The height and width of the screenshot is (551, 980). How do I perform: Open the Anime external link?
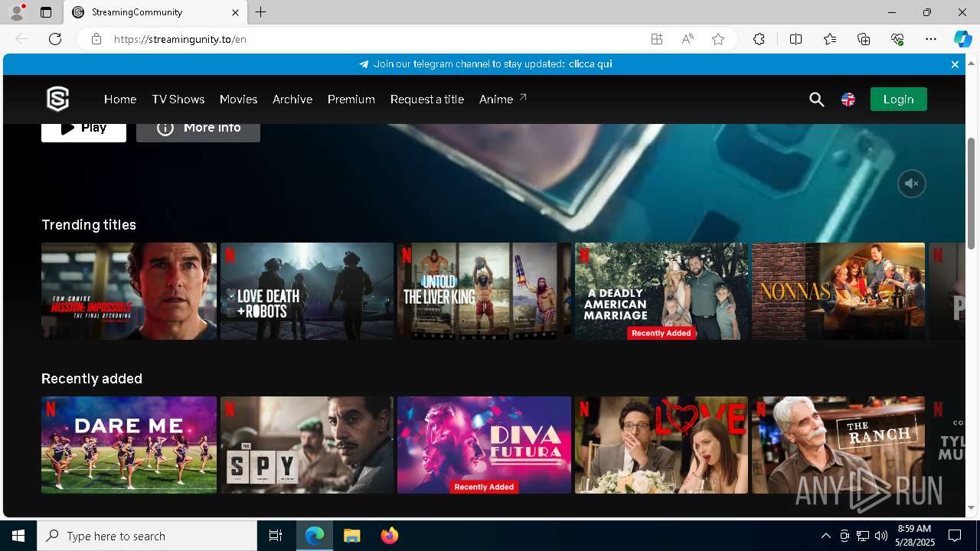coord(503,99)
